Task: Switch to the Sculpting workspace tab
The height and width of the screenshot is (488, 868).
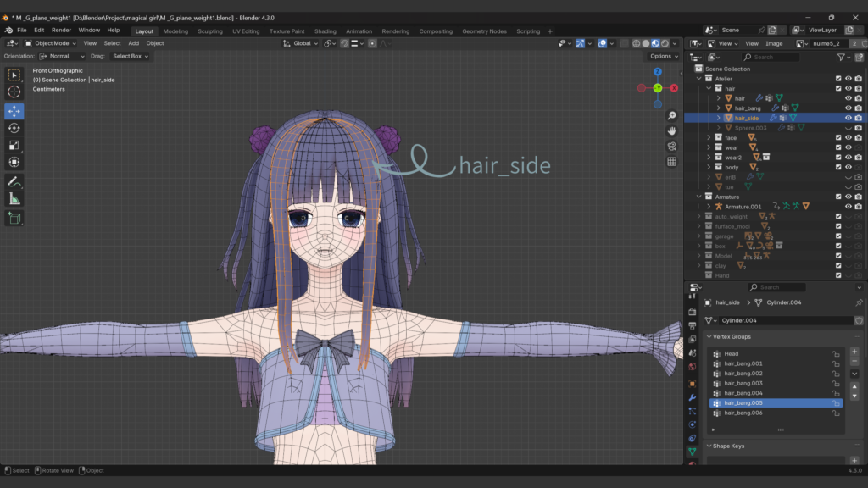Action: point(209,30)
